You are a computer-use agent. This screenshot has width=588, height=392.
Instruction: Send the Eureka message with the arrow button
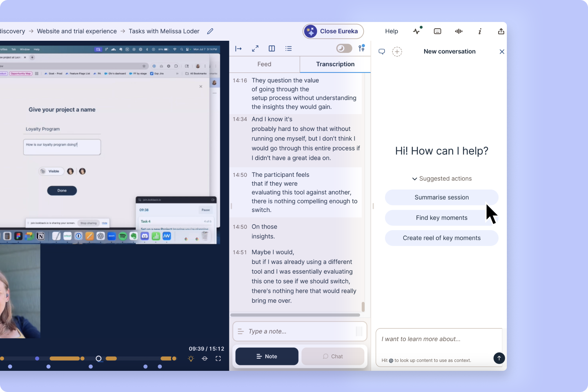click(x=499, y=358)
